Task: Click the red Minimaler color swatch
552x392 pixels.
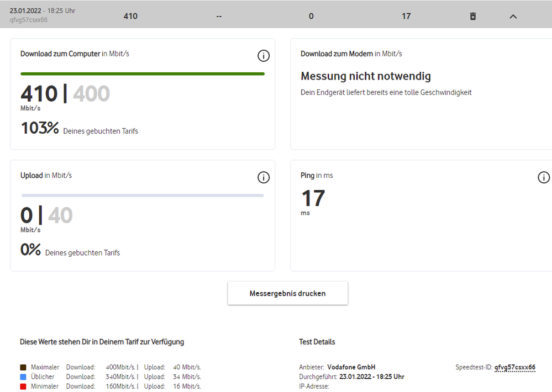Action: point(23,386)
